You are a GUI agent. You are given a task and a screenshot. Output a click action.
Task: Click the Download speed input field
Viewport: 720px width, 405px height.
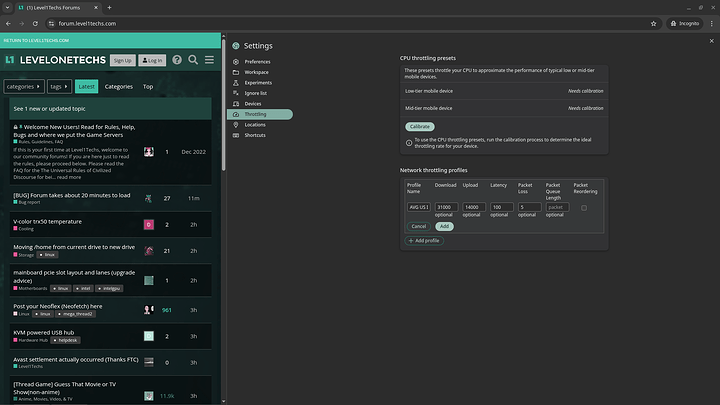[x=446, y=207]
